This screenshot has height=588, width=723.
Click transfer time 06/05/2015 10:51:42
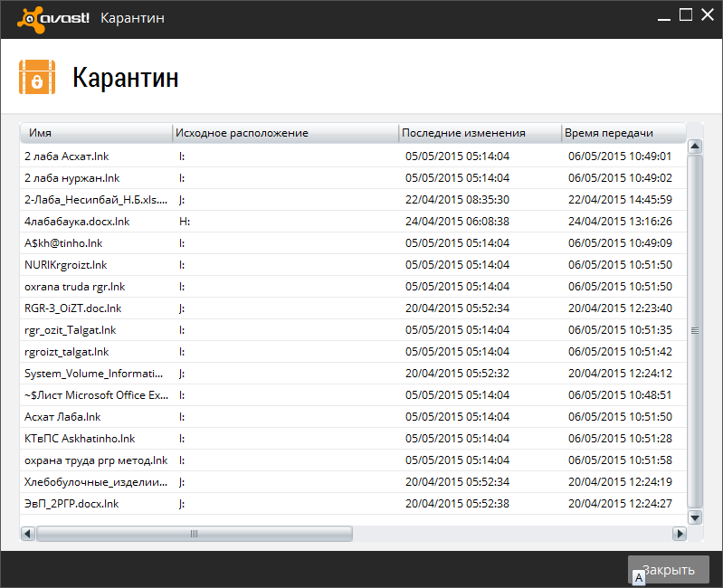tap(620, 352)
